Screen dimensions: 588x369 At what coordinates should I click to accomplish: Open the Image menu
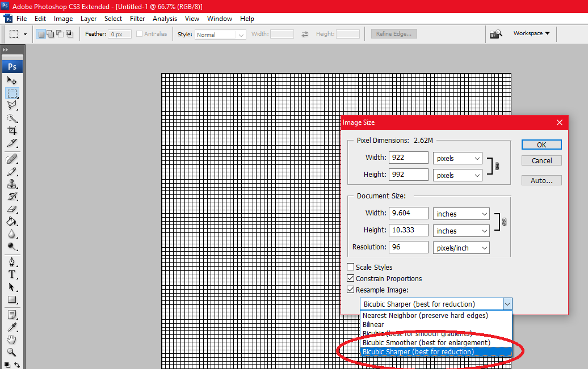click(63, 19)
